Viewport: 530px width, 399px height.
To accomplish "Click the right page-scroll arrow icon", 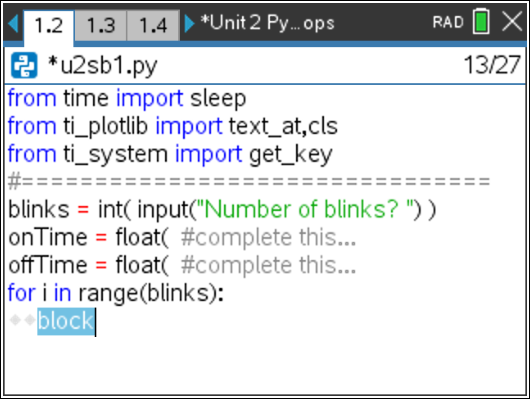I will pyautogui.click(x=189, y=23).
